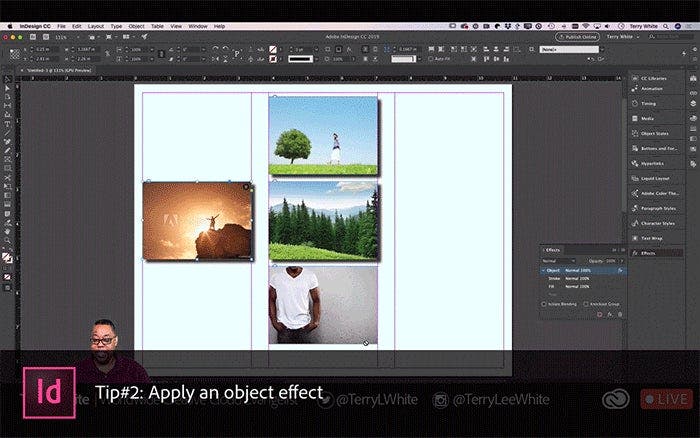Open blending mode Normal dropdown

point(558,260)
